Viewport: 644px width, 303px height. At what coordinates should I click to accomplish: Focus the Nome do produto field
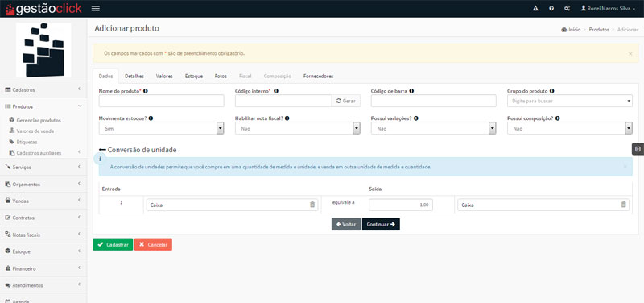coord(162,101)
